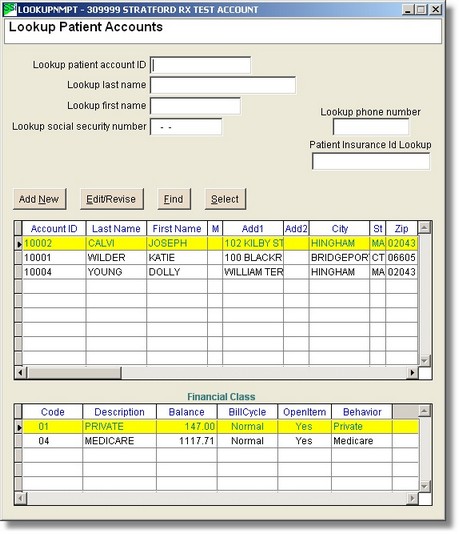This screenshot has width=459, height=534.
Task: Click the Lookup phone number field
Action: click(x=371, y=127)
